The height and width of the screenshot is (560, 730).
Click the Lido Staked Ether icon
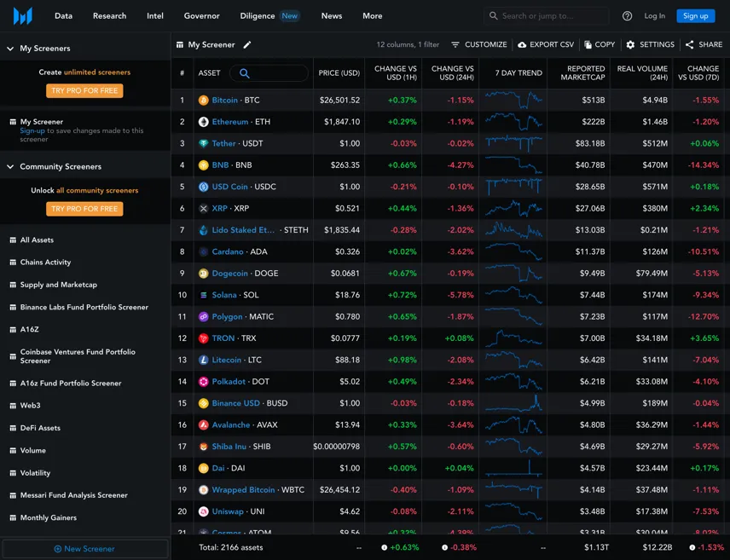204,230
